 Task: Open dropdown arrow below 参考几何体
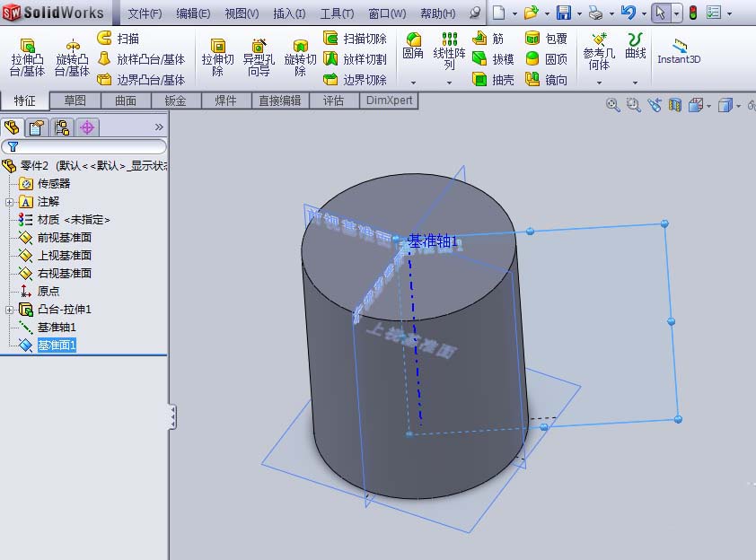599,83
